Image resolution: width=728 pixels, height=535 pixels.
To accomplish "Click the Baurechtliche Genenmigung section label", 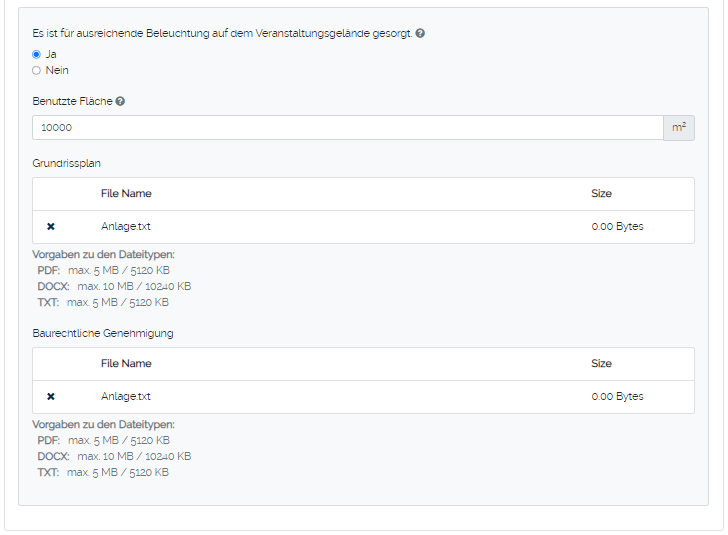I will 103,333.
